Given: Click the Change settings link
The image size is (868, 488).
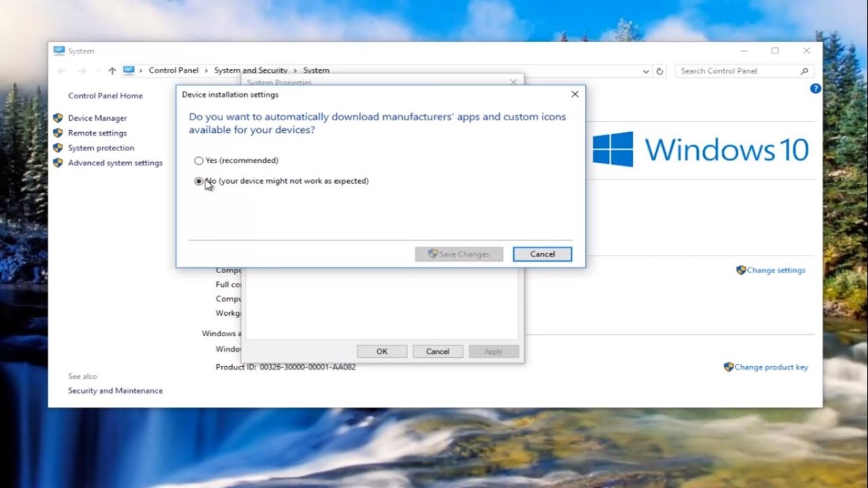Looking at the screenshot, I should pos(776,270).
